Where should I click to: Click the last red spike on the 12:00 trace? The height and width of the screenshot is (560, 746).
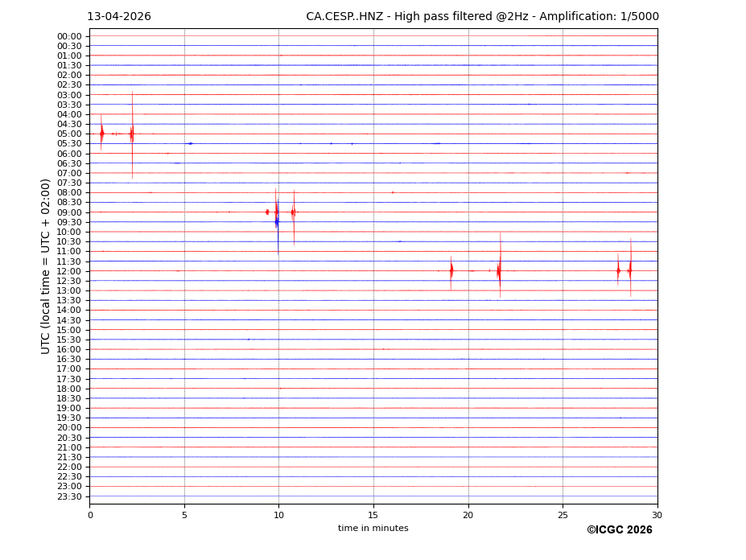pyautogui.click(x=630, y=271)
